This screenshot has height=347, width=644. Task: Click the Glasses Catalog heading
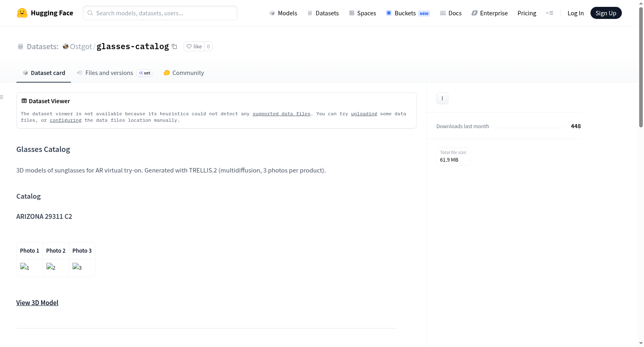tap(43, 149)
